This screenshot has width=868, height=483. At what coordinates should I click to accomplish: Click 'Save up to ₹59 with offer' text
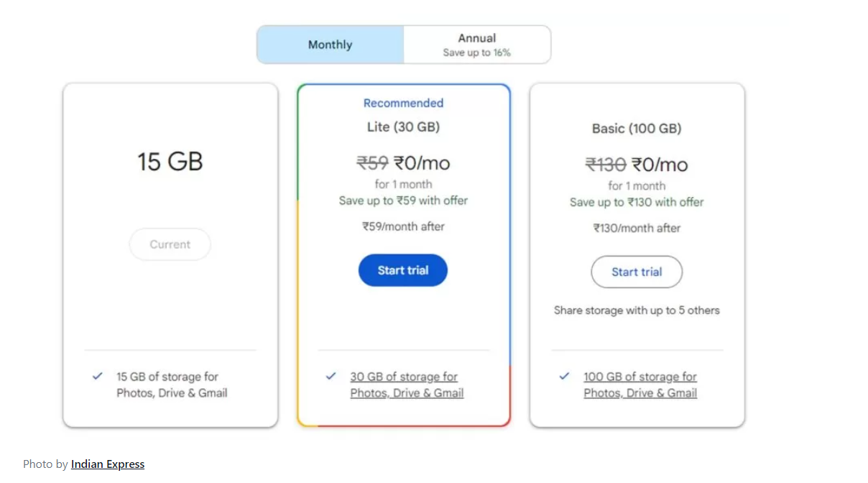click(x=403, y=201)
